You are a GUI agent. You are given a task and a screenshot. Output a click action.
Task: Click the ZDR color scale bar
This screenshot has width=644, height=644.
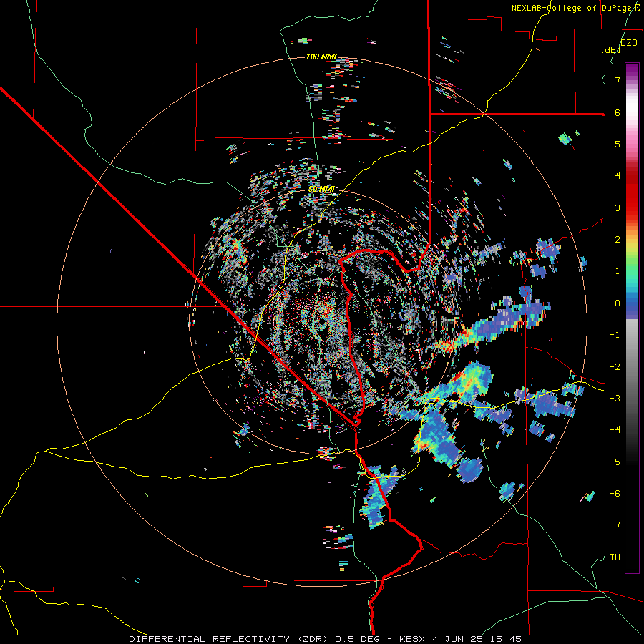[632, 318]
